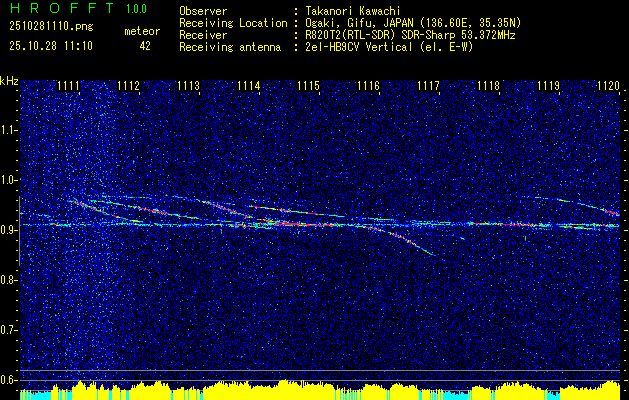
Task: Click the timestamp 25.10.28 11:10
Action: 51,46
